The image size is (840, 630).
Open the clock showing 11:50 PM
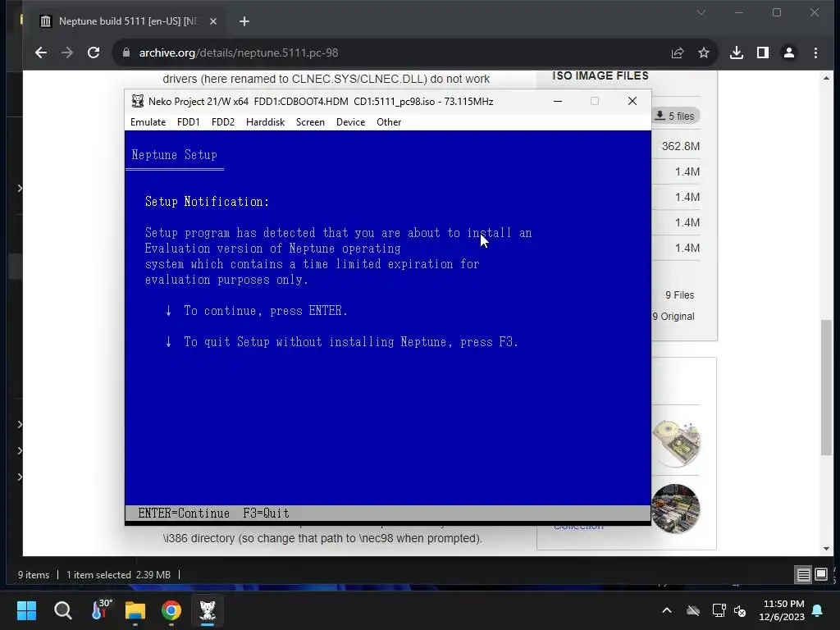tap(782, 610)
